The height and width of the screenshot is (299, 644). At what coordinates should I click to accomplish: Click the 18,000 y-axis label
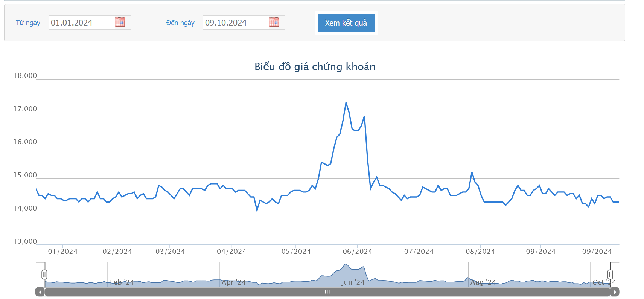pos(25,76)
